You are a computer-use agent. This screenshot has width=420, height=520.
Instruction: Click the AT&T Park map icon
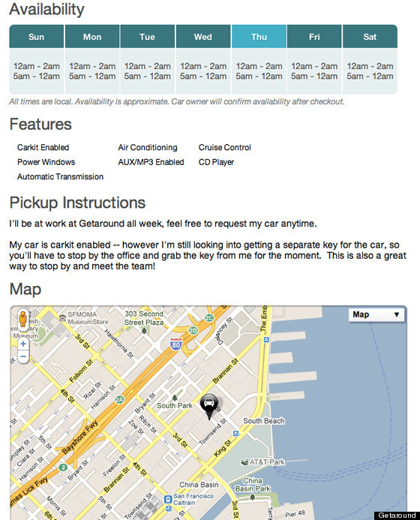244,462
